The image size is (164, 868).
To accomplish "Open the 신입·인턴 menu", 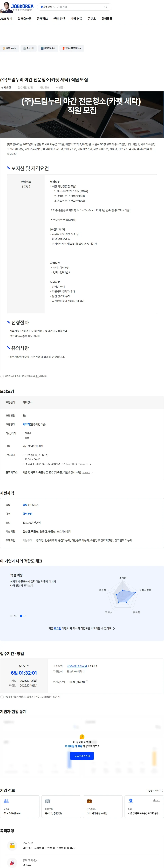I will coord(59,19).
